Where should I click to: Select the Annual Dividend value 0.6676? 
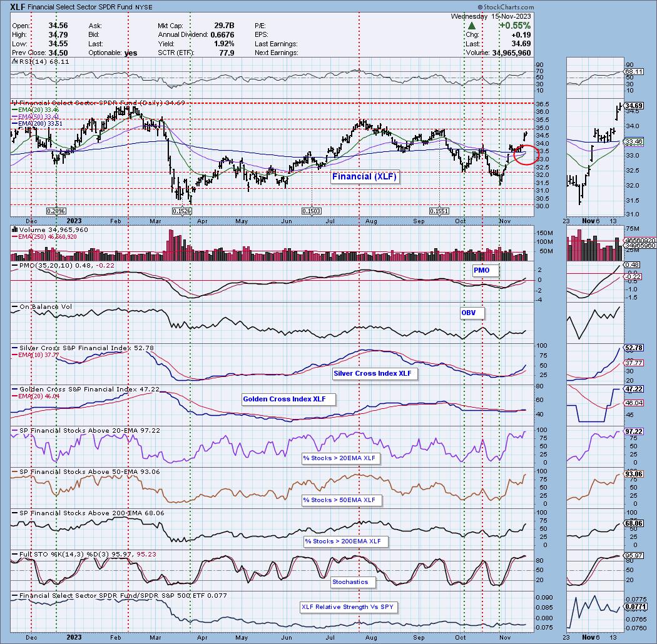(x=223, y=35)
